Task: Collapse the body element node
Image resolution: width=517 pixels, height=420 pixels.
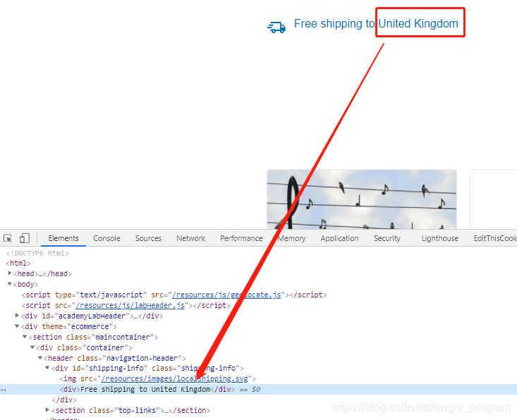Action: (x=10, y=283)
